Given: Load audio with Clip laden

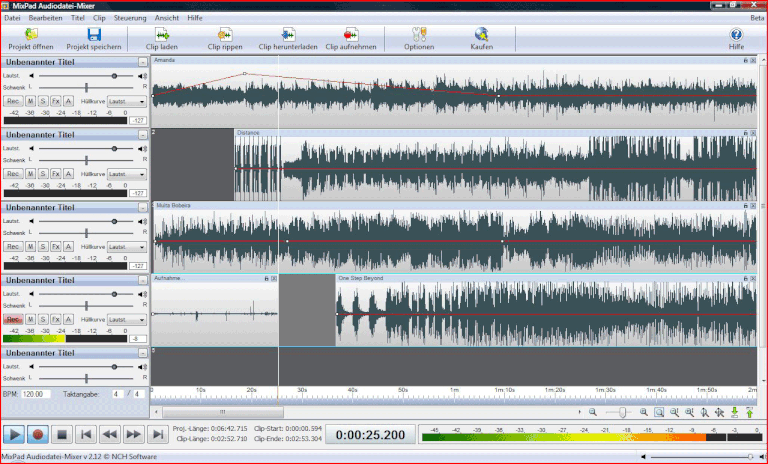Looking at the screenshot, I should point(162,39).
